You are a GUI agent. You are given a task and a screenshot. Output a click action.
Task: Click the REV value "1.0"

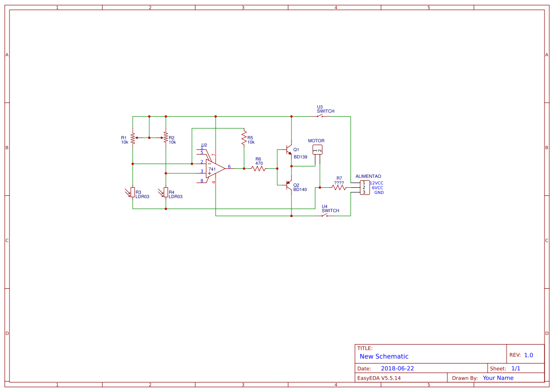[528, 355]
